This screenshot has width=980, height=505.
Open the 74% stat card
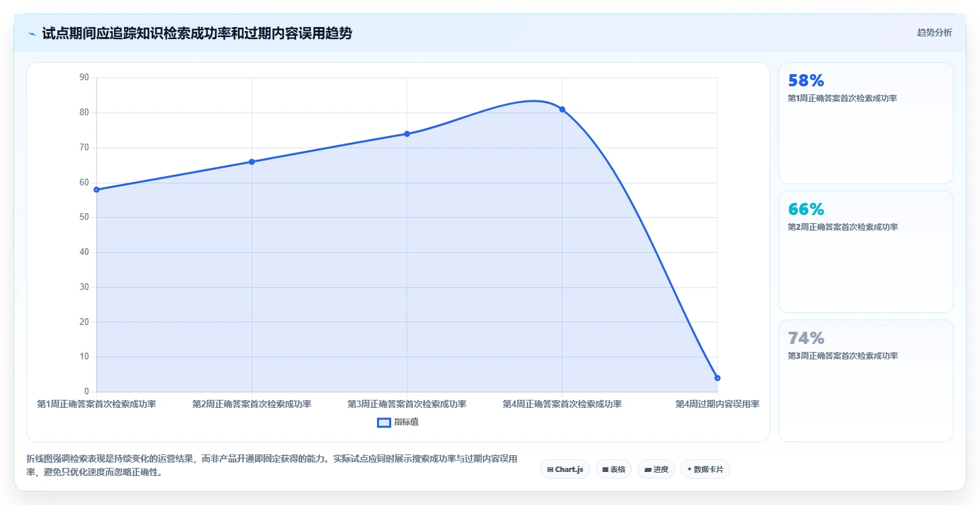click(x=866, y=380)
